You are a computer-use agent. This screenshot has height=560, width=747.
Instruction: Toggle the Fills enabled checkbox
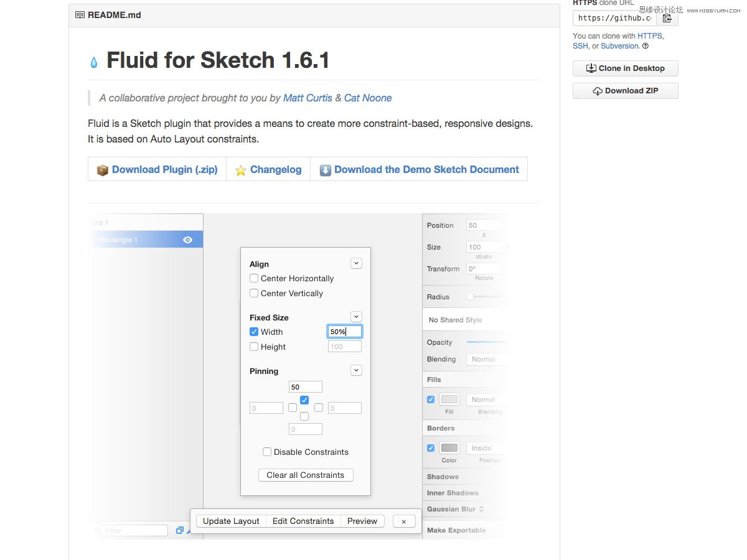tap(431, 399)
